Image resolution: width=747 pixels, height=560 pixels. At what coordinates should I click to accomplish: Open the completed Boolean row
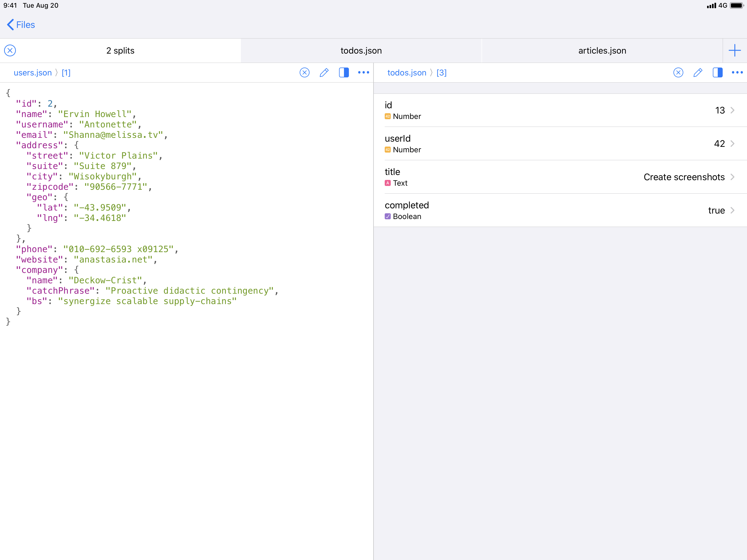560,211
